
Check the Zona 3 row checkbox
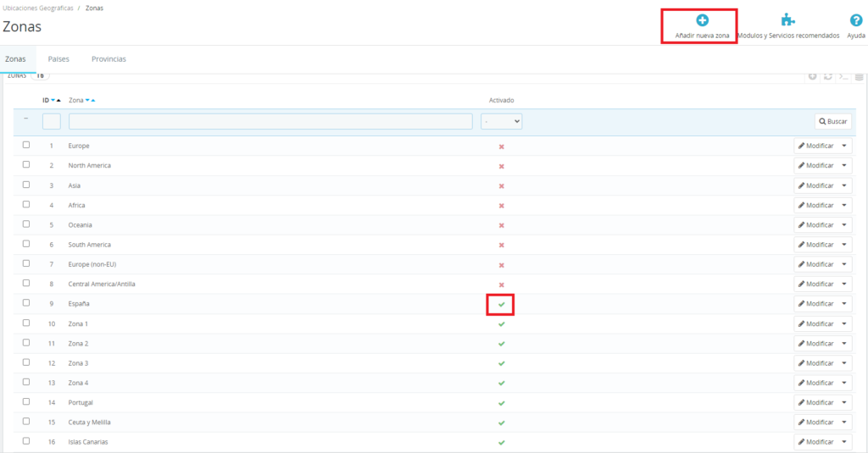26,362
